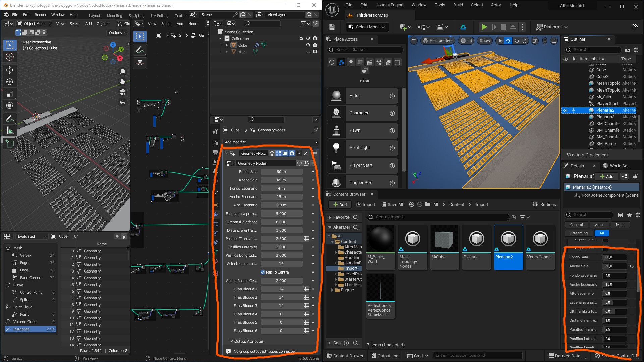Open Object Mode dropdown in Blender
This screenshot has width=644, height=362.
pyautogui.click(x=34, y=24)
